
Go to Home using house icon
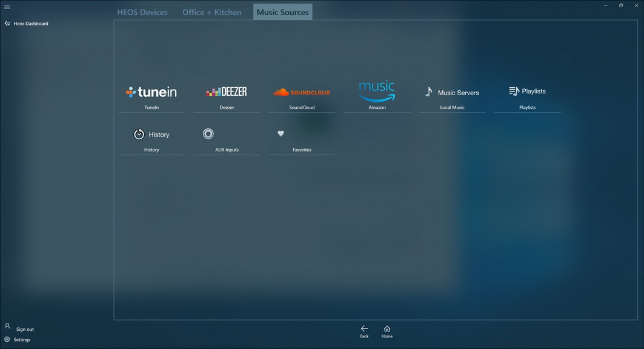point(387,328)
